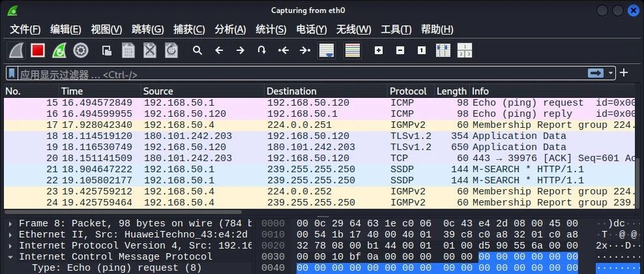Reload this capture file icon
Image resolution: width=644 pixels, height=274 pixels.
(171, 50)
